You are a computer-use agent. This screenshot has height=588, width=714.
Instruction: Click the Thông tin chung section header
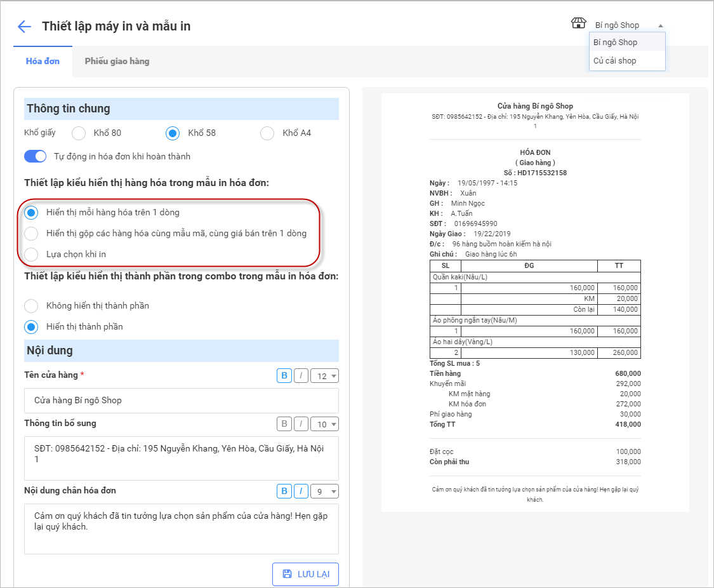pyautogui.click(x=182, y=109)
